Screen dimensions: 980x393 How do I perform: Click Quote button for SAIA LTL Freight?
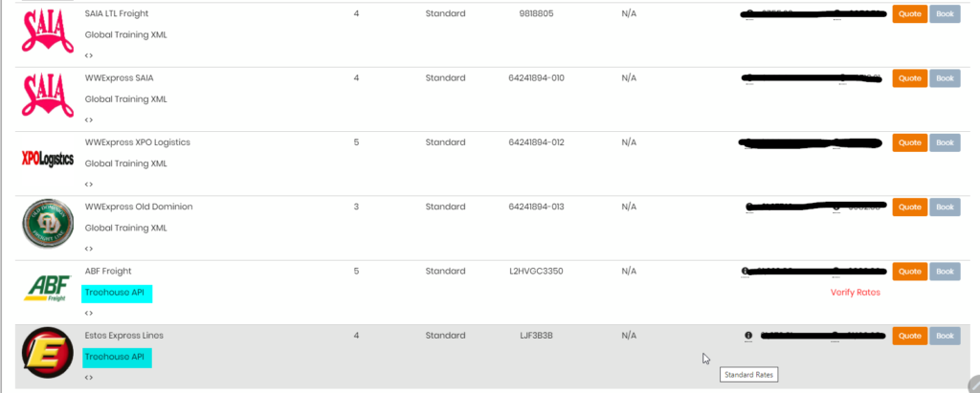(x=909, y=13)
